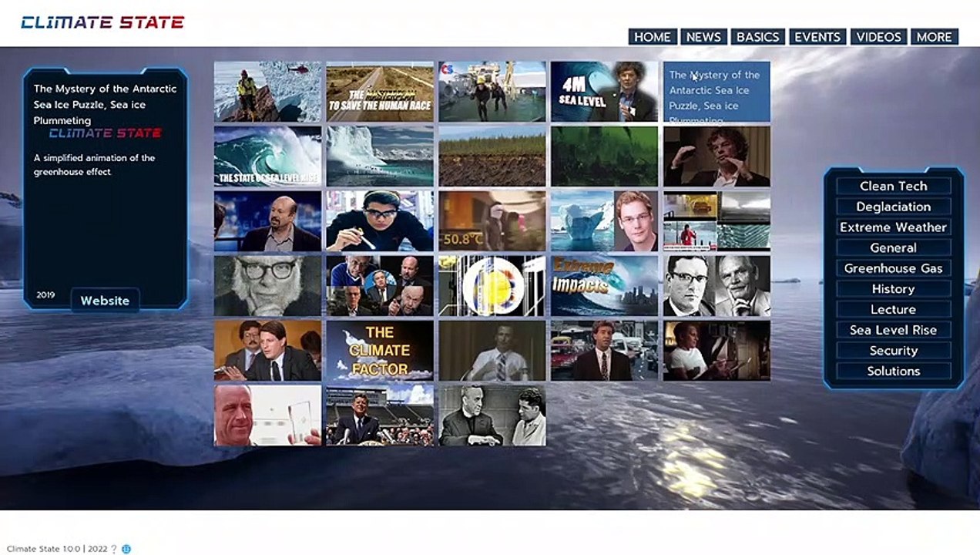The image size is (980, 555).
Task: Click the 2019 year label in info panel
Action: click(x=45, y=295)
